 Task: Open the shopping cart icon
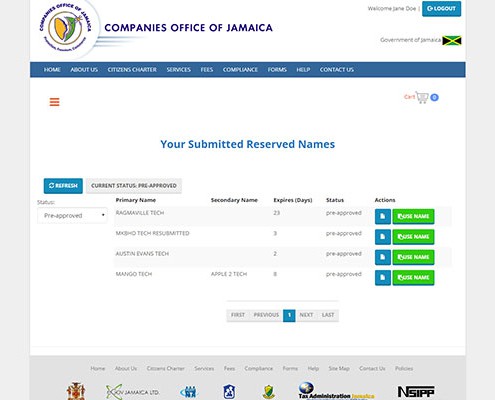[422, 97]
